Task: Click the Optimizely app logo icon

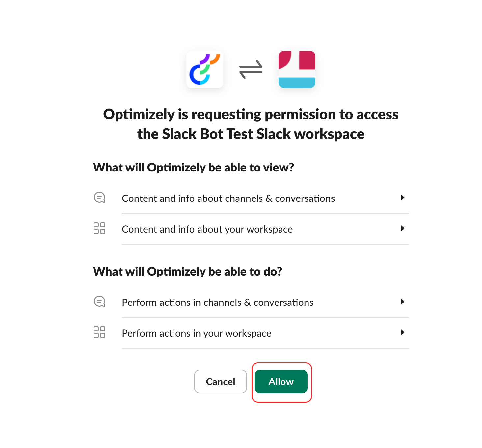Action: point(204,69)
